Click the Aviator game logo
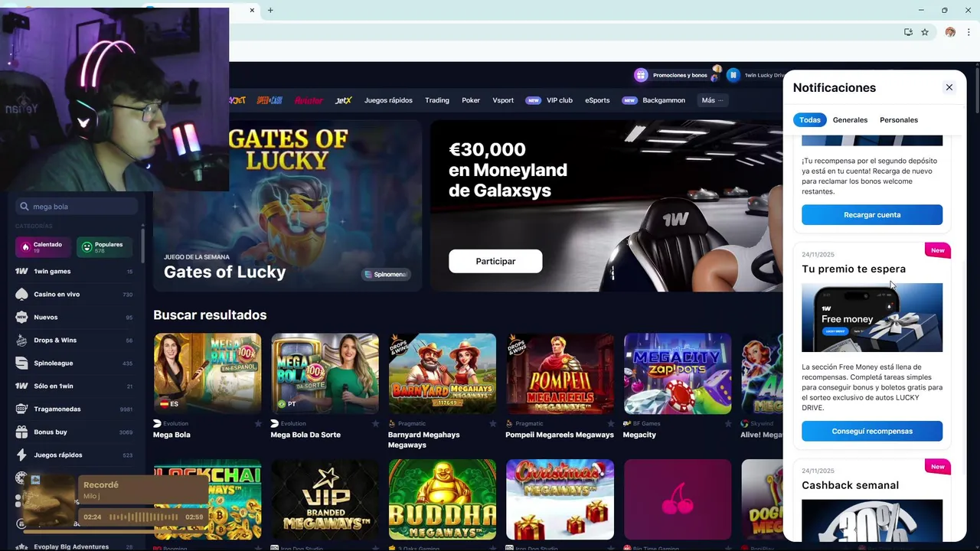 (x=309, y=100)
